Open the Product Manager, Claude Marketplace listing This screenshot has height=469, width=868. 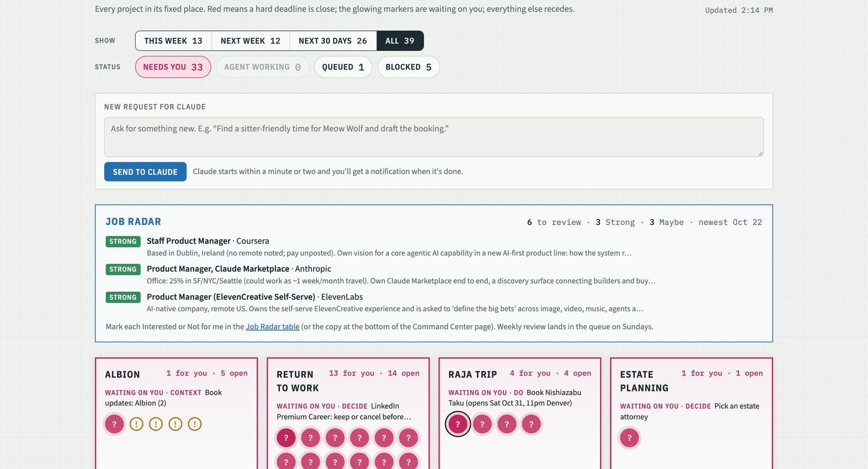tap(239, 269)
